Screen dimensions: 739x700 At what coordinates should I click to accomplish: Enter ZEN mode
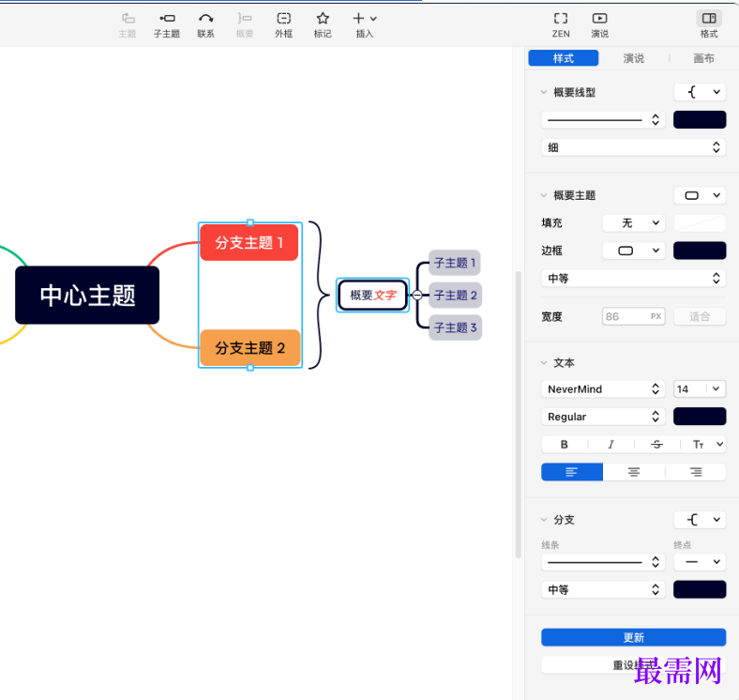(x=561, y=19)
